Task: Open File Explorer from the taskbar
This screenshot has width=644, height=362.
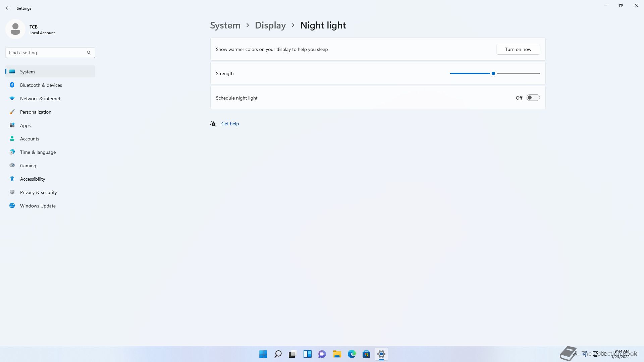Action: tap(337, 354)
